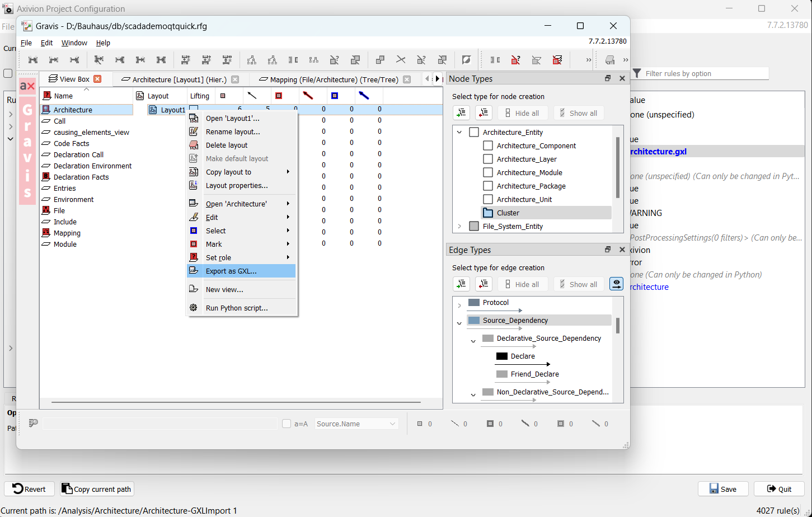
Task: Tick the Architecture_Layer checkbox
Action: point(488,159)
